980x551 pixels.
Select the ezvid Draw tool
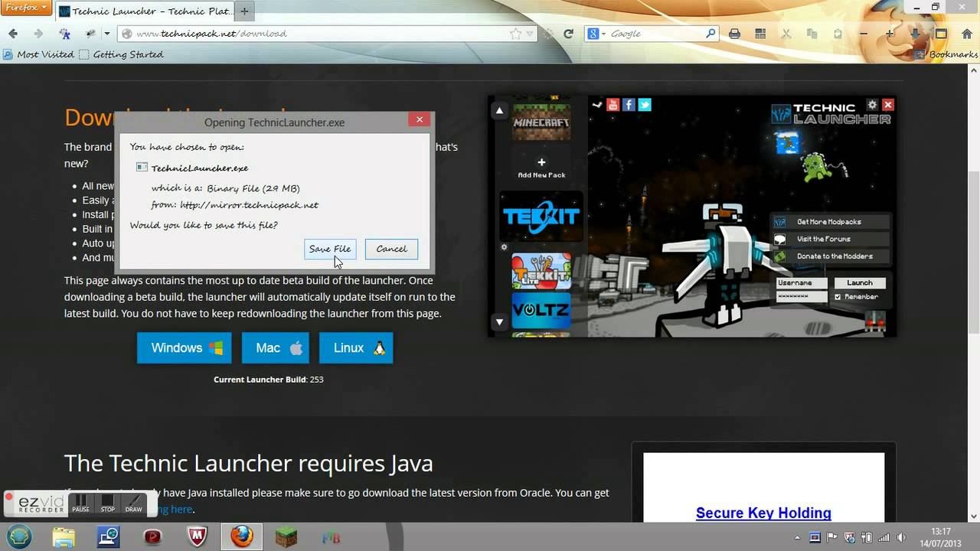[x=133, y=504]
